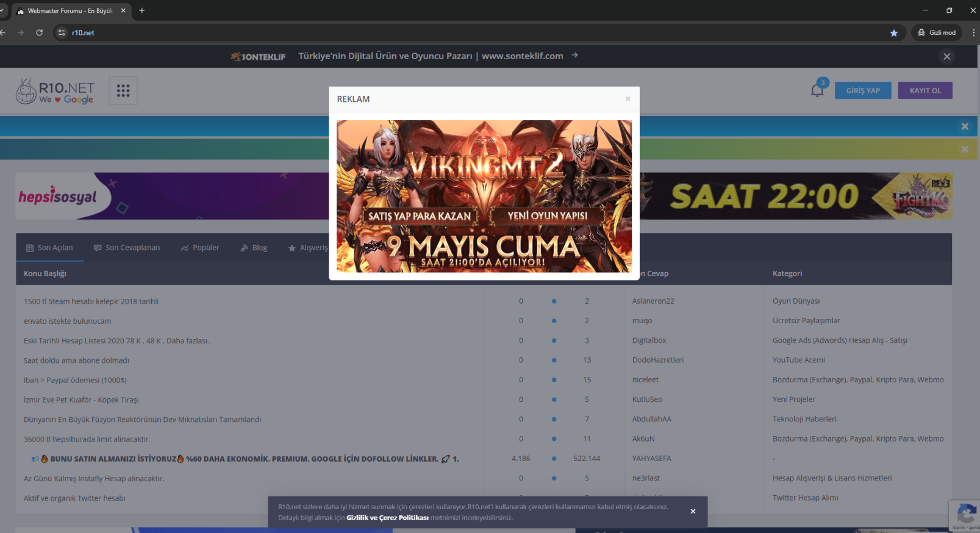Open category Google Ads (Adwords) Hesap Alış - Satış

tap(840, 340)
